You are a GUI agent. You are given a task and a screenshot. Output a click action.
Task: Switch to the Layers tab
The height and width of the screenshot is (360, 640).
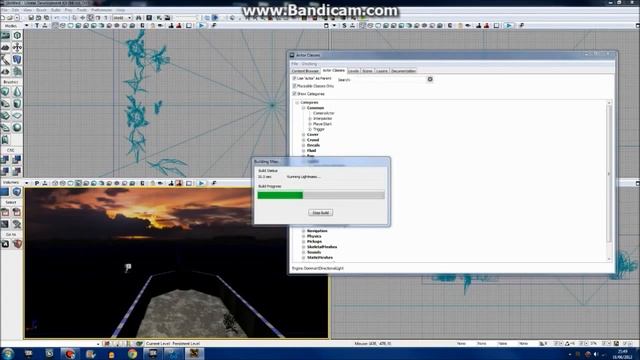pos(382,71)
